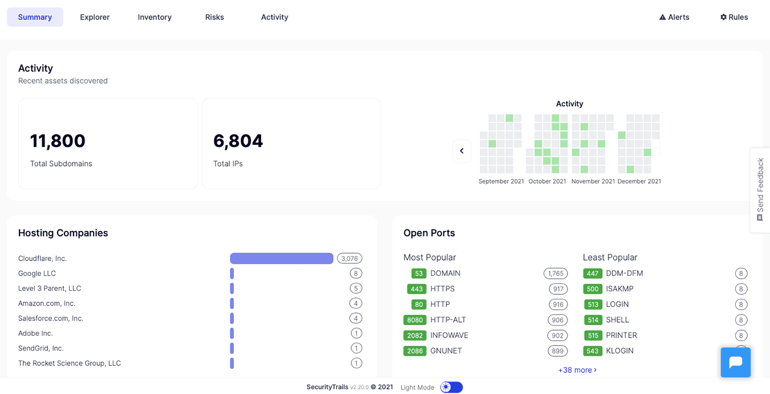This screenshot has height=394, width=770.
Task: Select port 53 DOMAIN badge
Action: pos(419,273)
